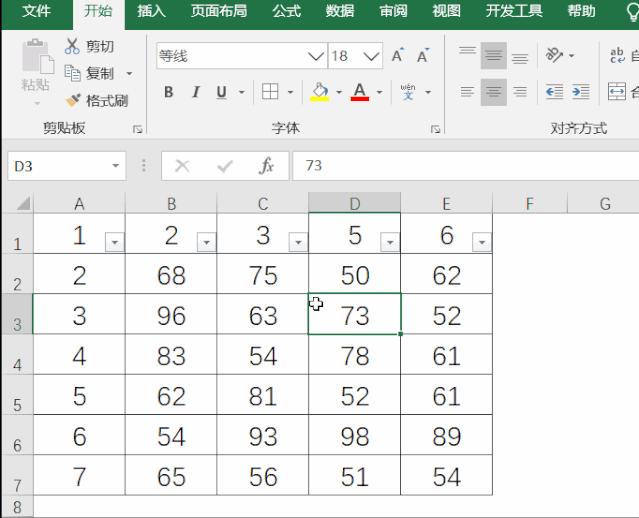Image resolution: width=639 pixels, height=518 pixels.
Task: Open Name Box dropdown arrow
Action: (115, 166)
